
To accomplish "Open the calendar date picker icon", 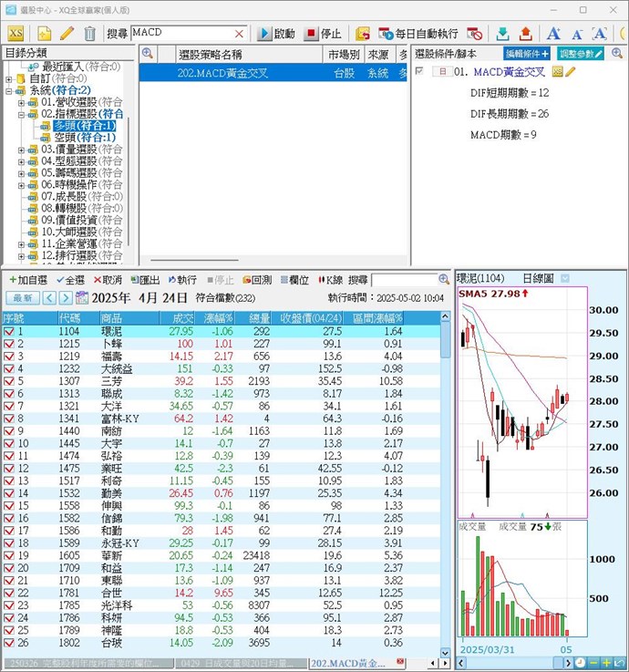I will coord(82,298).
